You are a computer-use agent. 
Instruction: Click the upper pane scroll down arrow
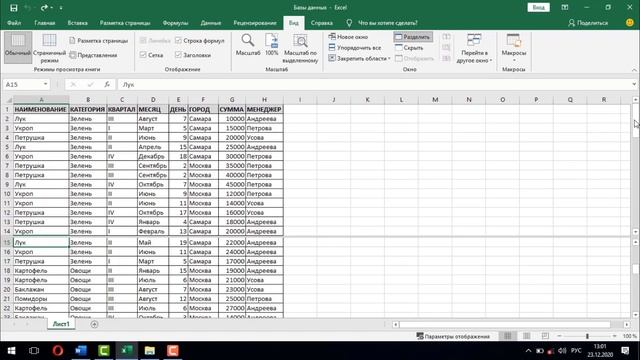click(x=636, y=231)
